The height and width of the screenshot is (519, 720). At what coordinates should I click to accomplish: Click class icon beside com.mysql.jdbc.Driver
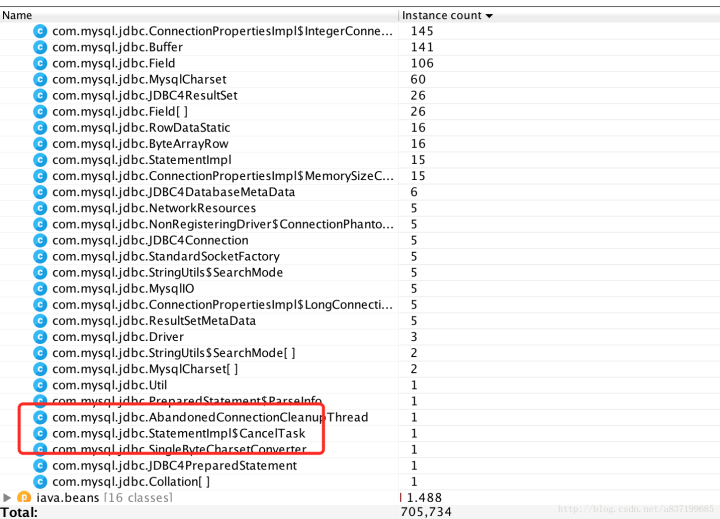click(40, 337)
